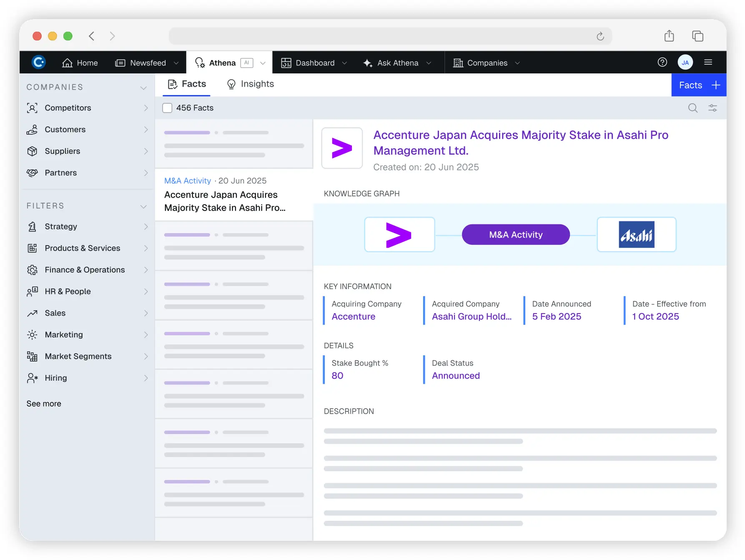
Task: Click the See more link
Action: [44, 404]
